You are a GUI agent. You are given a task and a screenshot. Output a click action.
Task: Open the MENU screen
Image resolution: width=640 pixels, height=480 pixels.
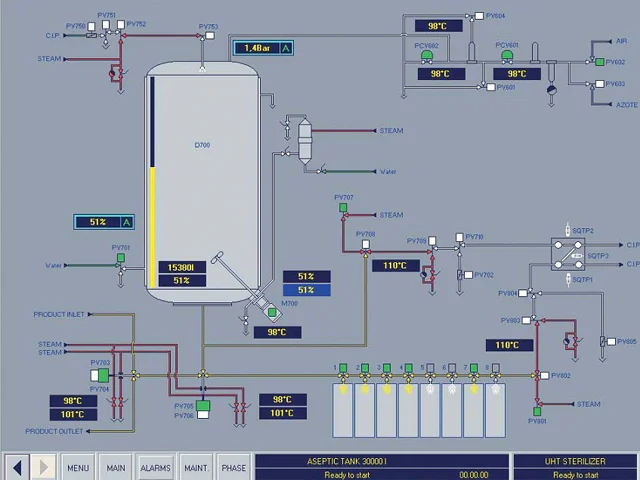click(x=78, y=468)
